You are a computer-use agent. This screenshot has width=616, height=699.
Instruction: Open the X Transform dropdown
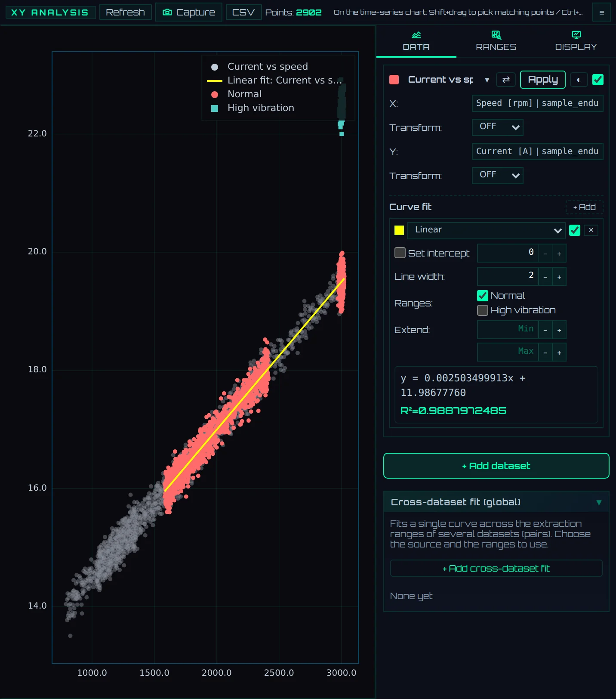pos(498,127)
